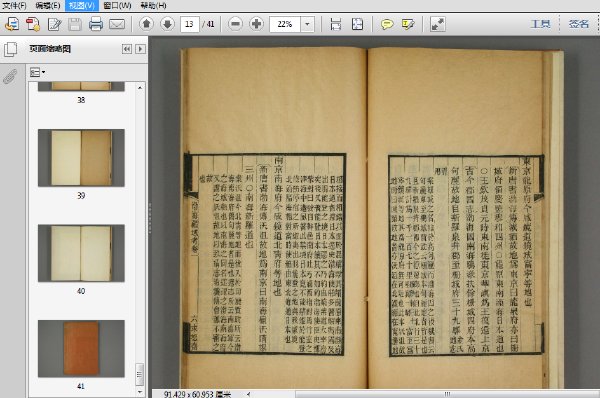Open the 帮助(H) menu

pos(153,5)
